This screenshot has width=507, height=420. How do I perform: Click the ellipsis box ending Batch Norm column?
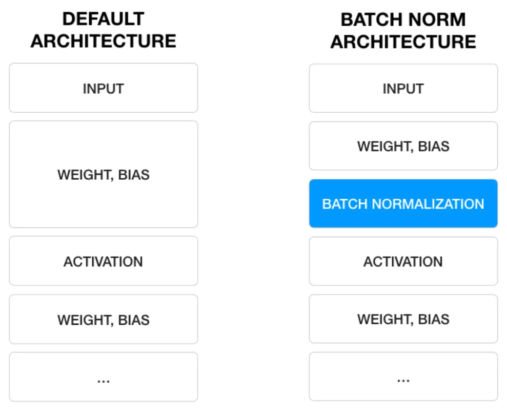pos(403,376)
